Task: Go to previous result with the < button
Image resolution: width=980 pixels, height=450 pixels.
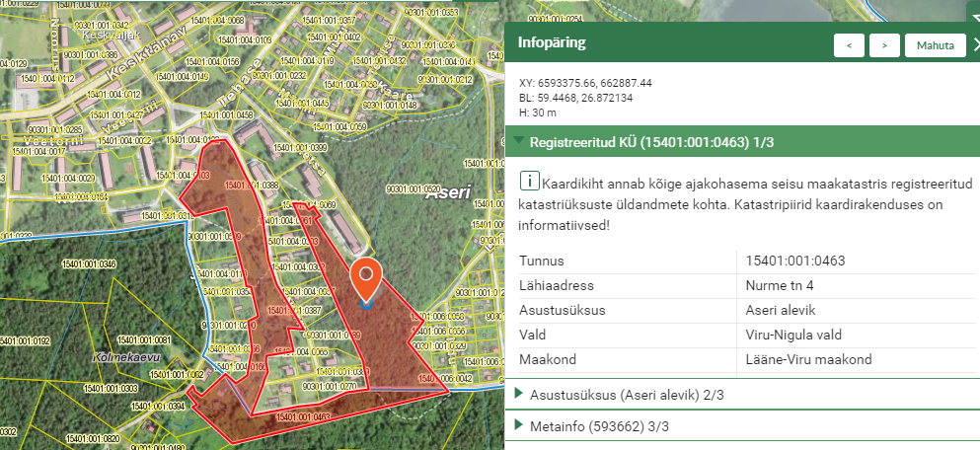Action: click(849, 45)
